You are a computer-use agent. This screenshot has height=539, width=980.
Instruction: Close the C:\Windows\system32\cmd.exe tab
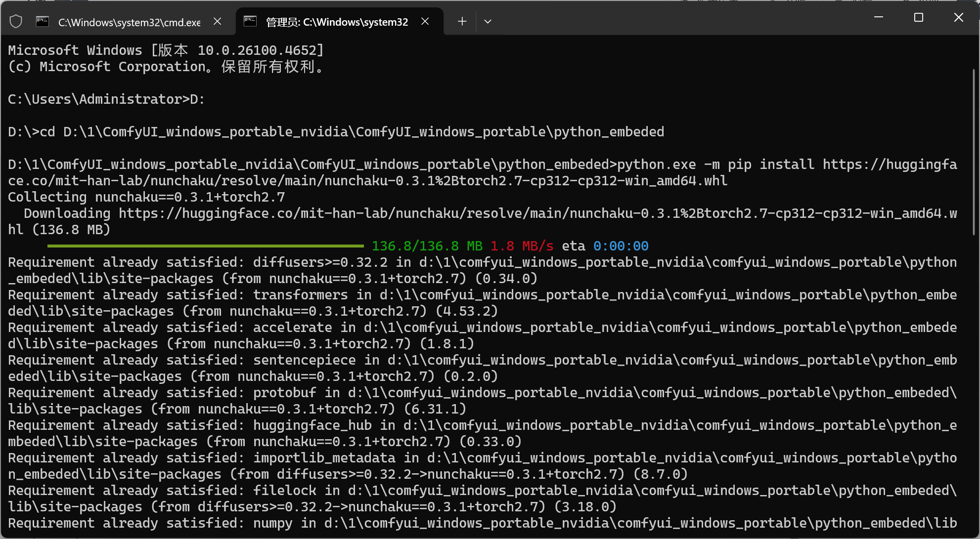tap(217, 21)
